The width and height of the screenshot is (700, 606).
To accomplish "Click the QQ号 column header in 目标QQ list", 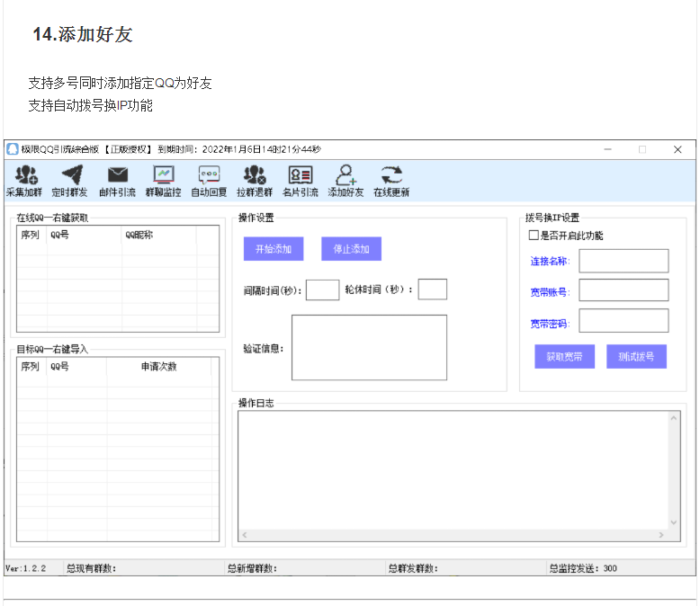I will [x=76, y=366].
